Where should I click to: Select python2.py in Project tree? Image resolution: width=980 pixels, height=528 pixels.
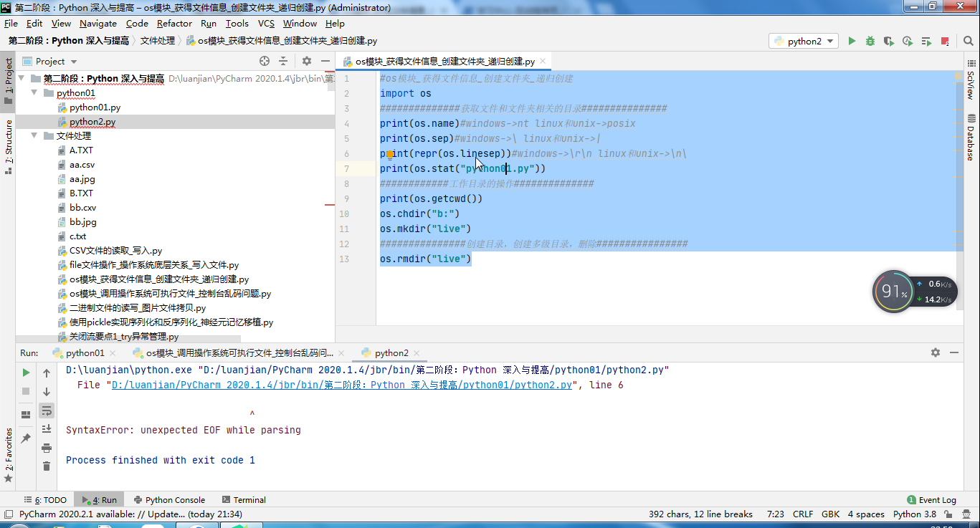click(92, 122)
